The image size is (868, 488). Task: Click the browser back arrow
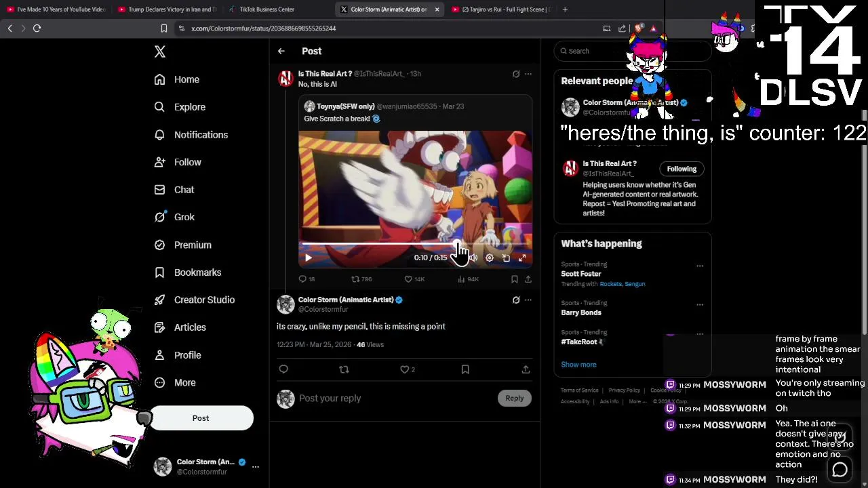tap(10, 28)
